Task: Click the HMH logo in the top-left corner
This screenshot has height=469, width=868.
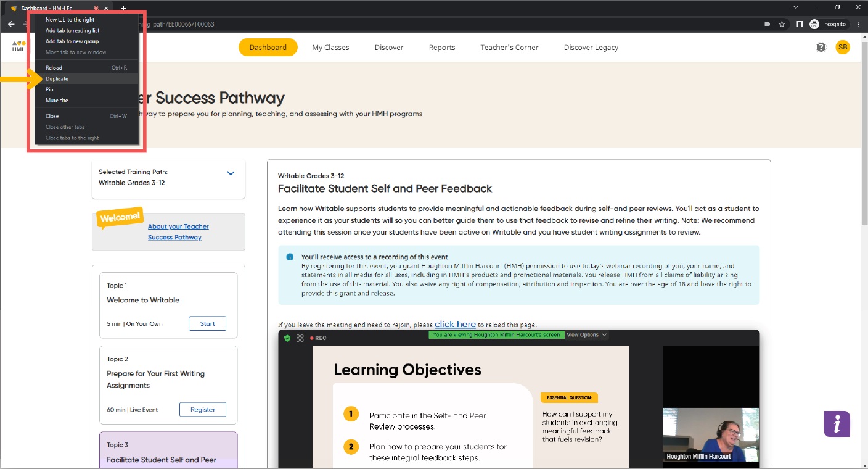Action: pos(18,47)
